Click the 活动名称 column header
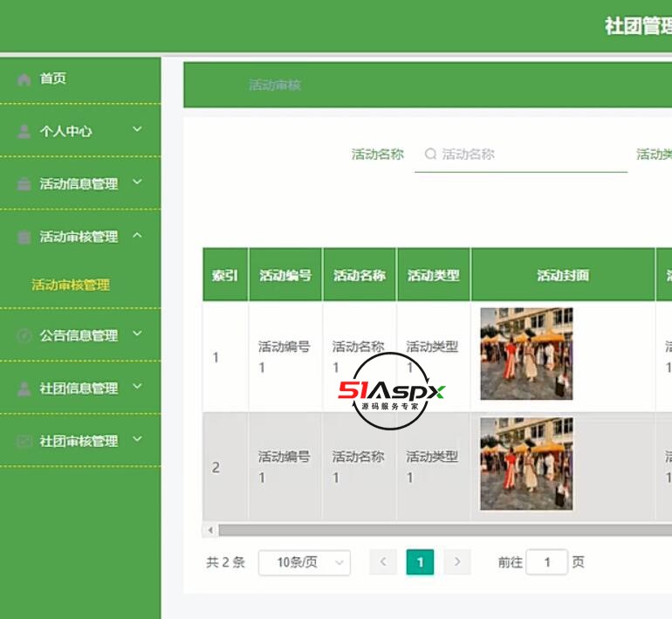 pos(360,275)
